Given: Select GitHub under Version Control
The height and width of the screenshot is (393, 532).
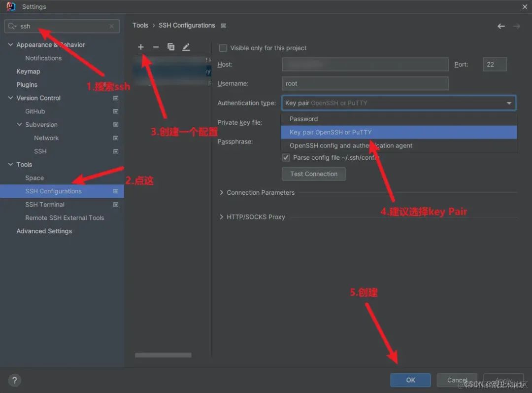Looking at the screenshot, I should pyautogui.click(x=35, y=111).
